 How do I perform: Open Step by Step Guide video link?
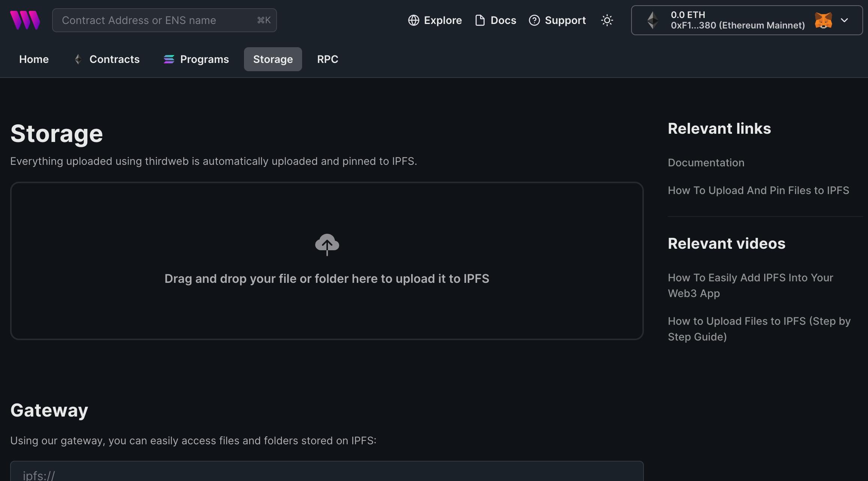(x=759, y=329)
